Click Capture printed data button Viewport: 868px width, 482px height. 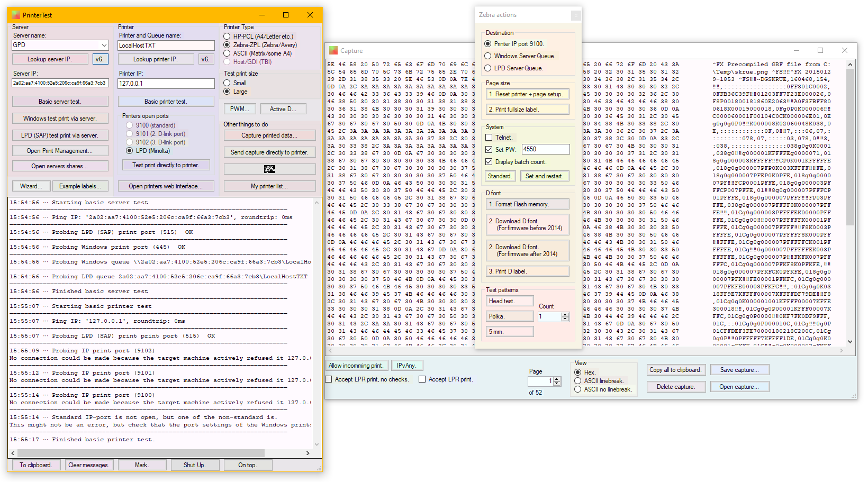pyautogui.click(x=270, y=135)
